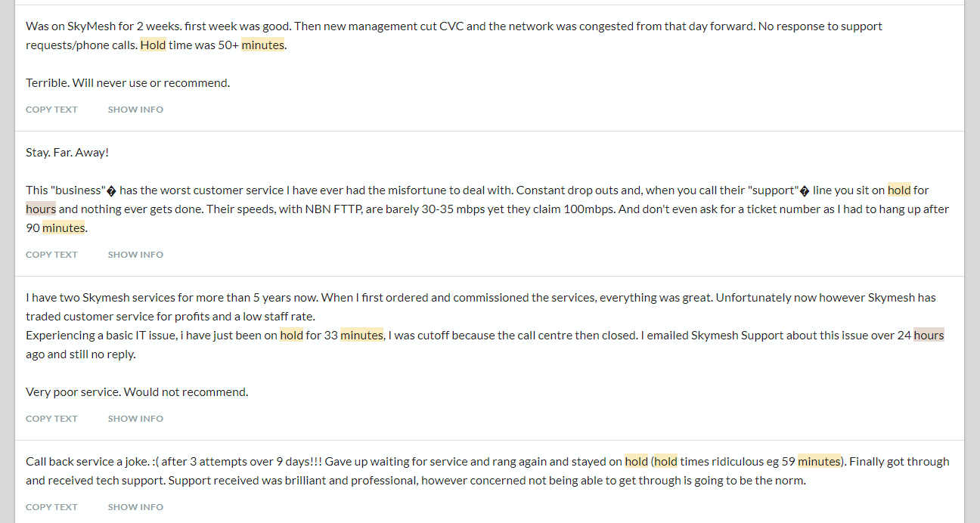Select highlighted "hours" before "and nothing ever gets done"
Viewport: 980px width, 523px height.
click(41, 209)
